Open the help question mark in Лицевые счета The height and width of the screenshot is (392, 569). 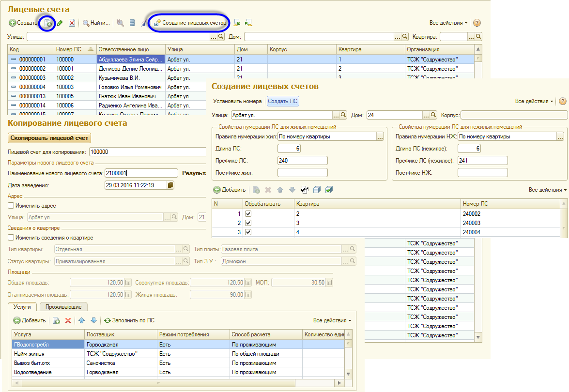(477, 23)
